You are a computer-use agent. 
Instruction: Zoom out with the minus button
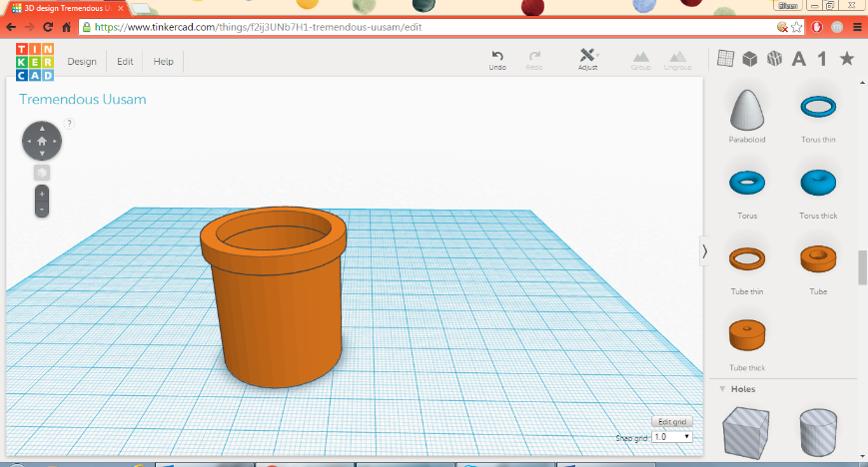coord(42,210)
